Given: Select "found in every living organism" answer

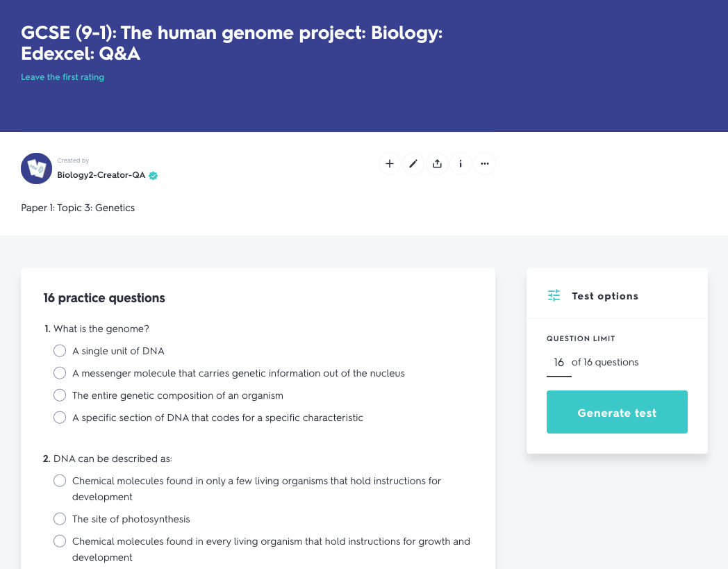Looking at the screenshot, I should [60, 541].
